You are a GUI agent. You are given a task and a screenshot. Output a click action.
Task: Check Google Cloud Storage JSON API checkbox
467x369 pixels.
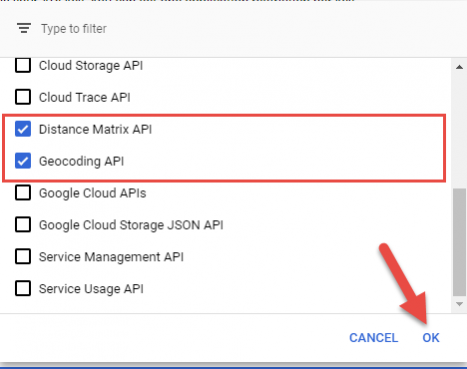coord(23,225)
